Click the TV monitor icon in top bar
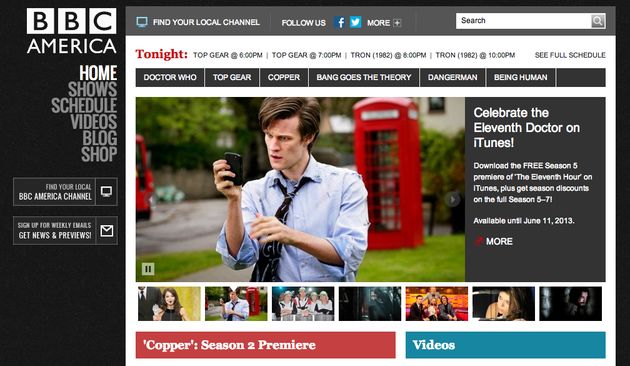This screenshot has height=366, width=630. coord(142,22)
